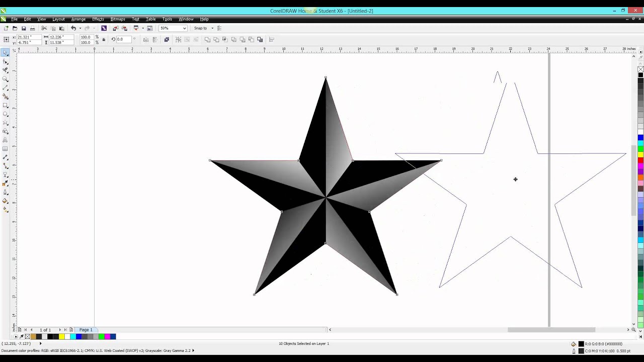Open the Arrange menu
This screenshot has width=644, height=362.
78,19
